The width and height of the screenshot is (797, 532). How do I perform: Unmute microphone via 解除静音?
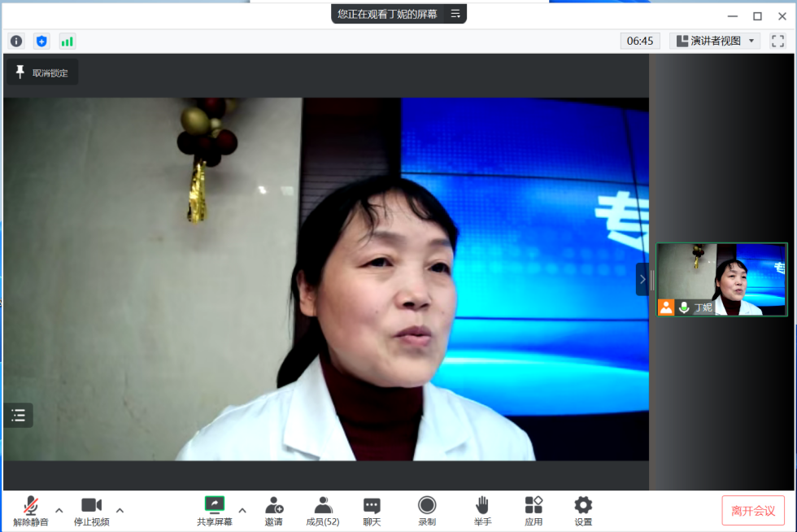31,510
